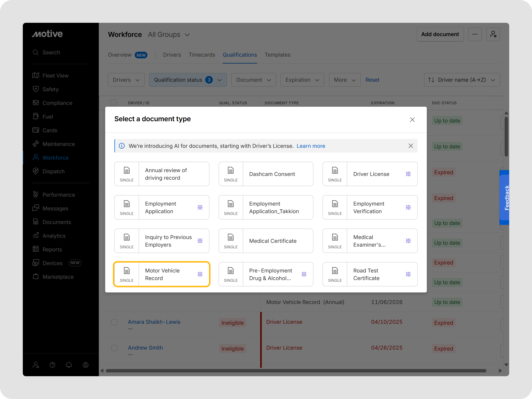Viewport: 532px width, 399px height.
Task: Click the Fuel pump sidebar icon
Action: (x=36, y=116)
